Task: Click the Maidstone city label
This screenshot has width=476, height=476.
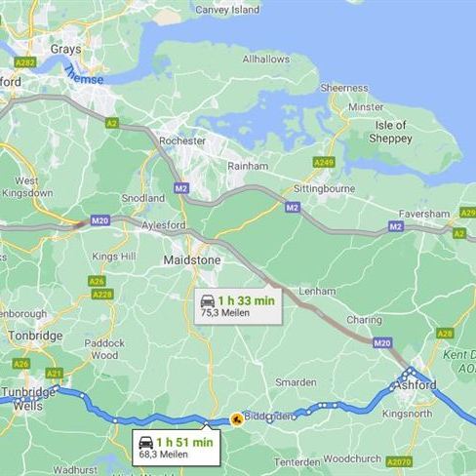Action: [192, 260]
